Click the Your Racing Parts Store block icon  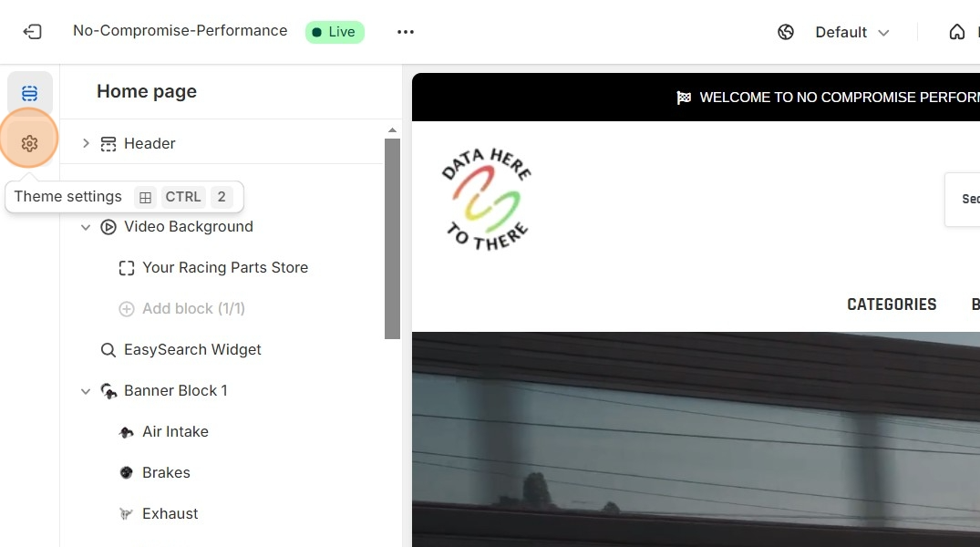click(x=126, y=268)
